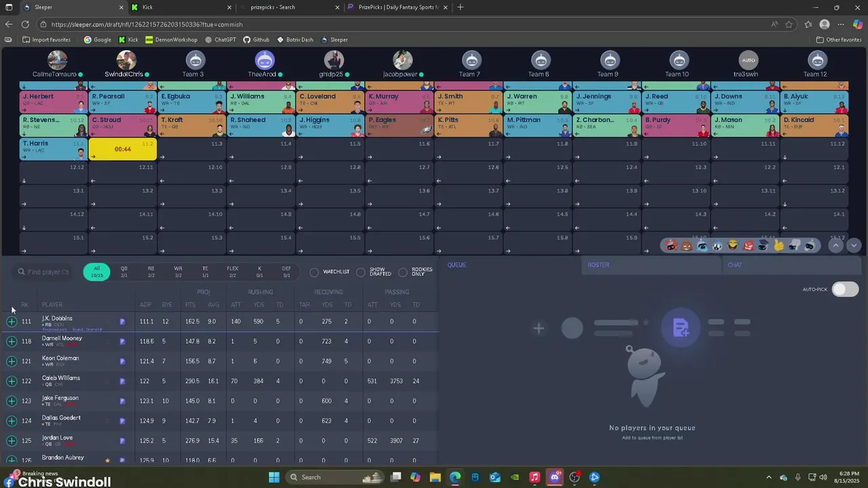Open jacobpower team avatar
Viewport: 868px width, 488px height.
[x=403, y=60]
